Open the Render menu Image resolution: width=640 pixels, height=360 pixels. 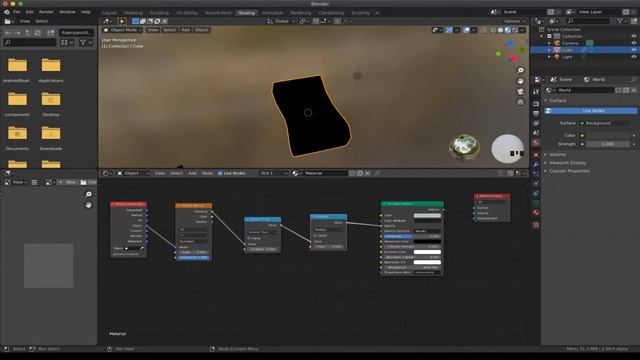[46, 12]
